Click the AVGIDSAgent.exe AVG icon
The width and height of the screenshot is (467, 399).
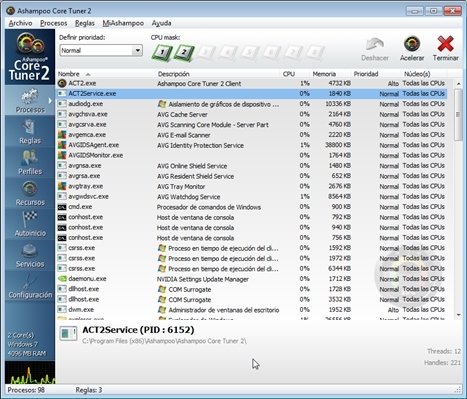pos(62,145)
